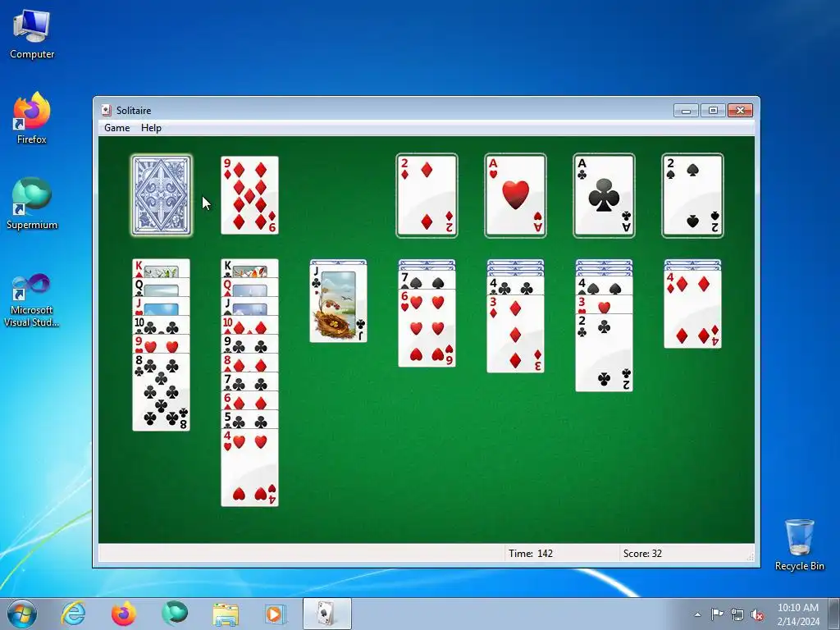840x630 pixels.
Task: Select the 9 of hearts in first column
Action: [162, 344]
